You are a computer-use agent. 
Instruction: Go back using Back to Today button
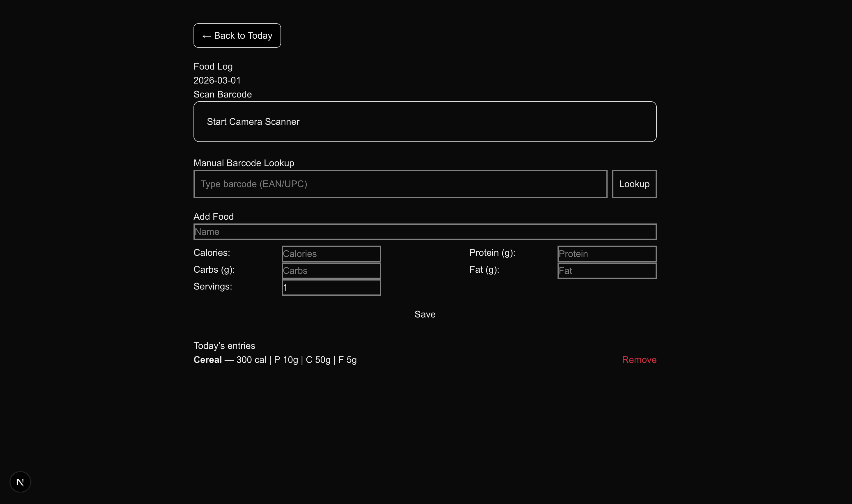[237, 36]
